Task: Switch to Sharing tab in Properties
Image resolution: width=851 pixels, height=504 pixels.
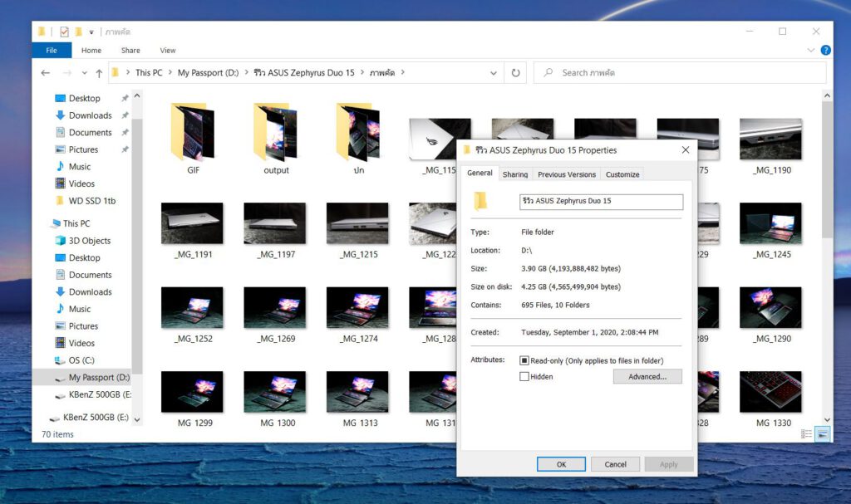Action: pyautogui.click(x=515, y=174)
